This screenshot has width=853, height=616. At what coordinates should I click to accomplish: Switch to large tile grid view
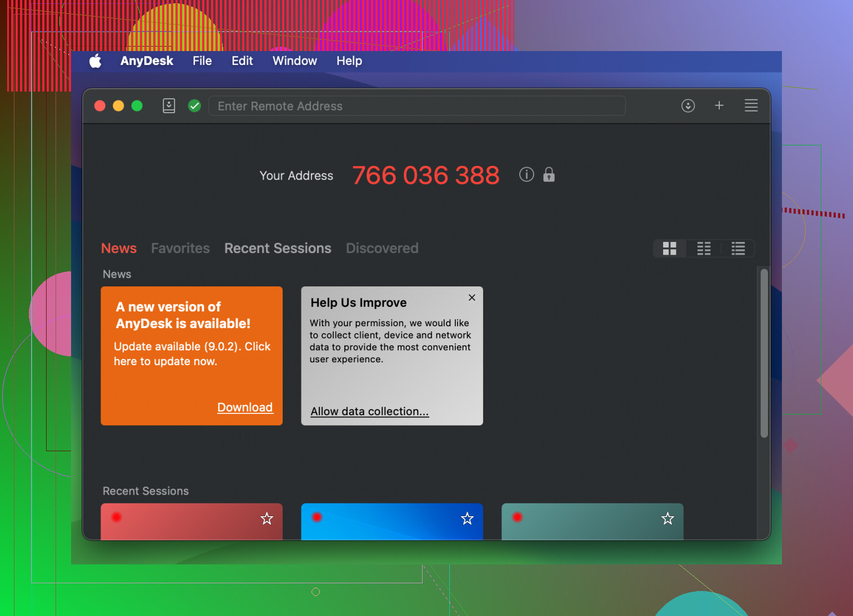click(x=670, y=249)
